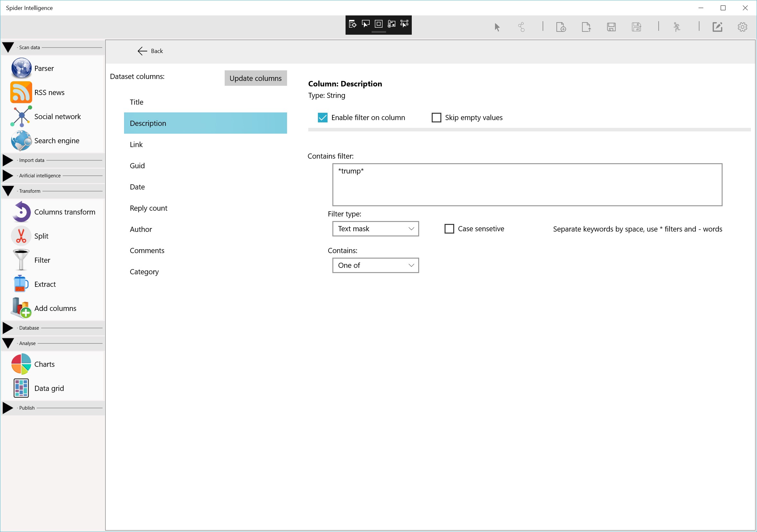Enable Case sensetive checkbox
757x532 pixels.
coord(449,229)
